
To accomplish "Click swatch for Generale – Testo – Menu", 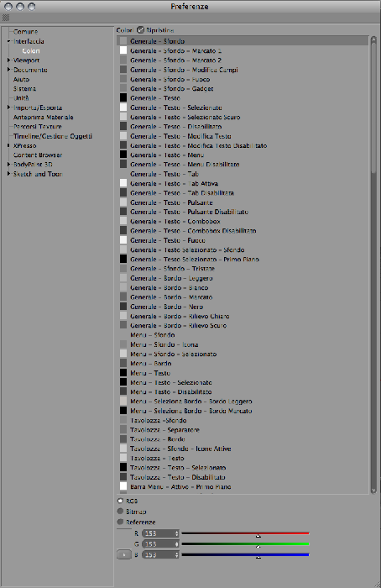I will (123, 155).
